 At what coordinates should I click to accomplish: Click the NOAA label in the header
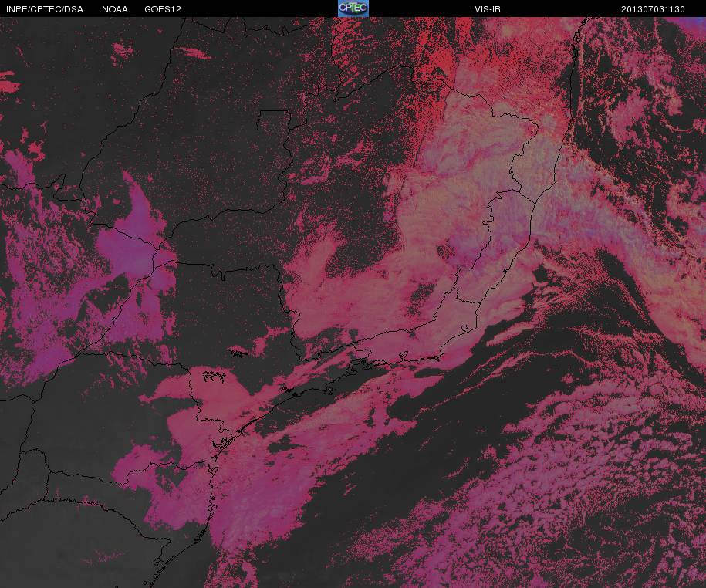point(115,9)
